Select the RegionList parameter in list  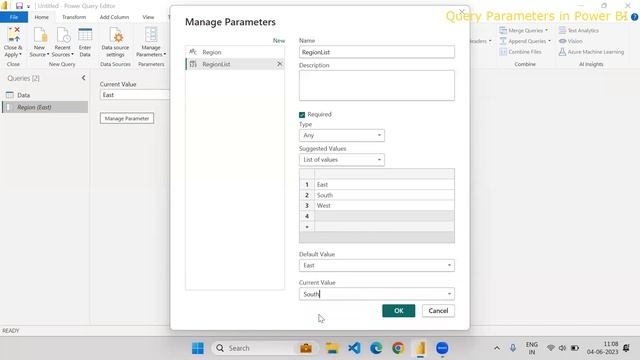tap(235, 64)
